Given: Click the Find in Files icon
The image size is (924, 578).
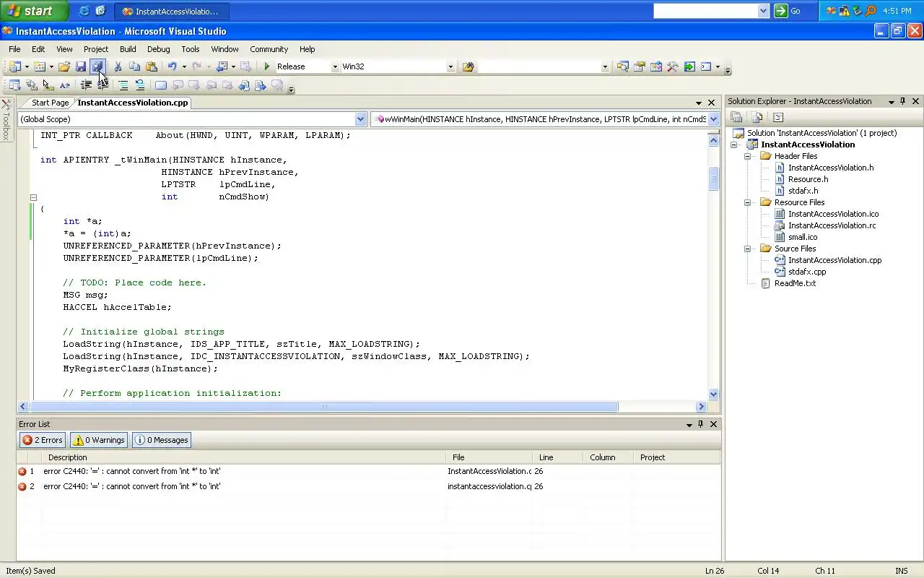Looking at the screenshot, I should (x=468, y=66).
